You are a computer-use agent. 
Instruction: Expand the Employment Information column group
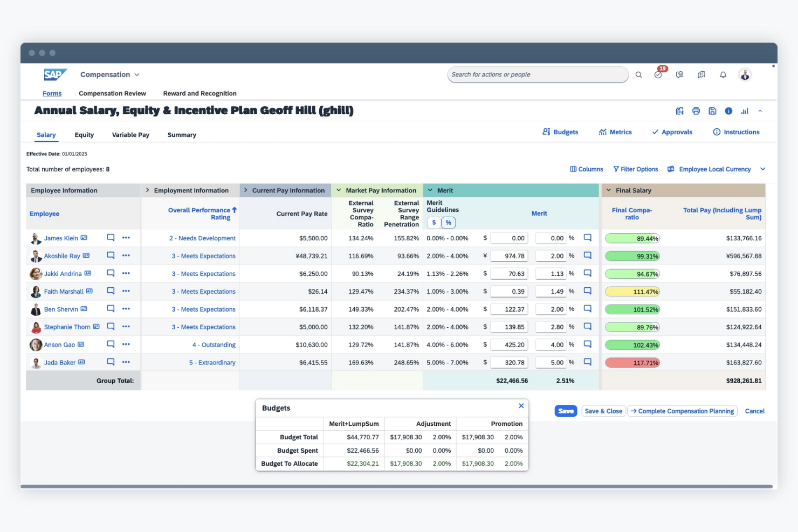(148, 190)
